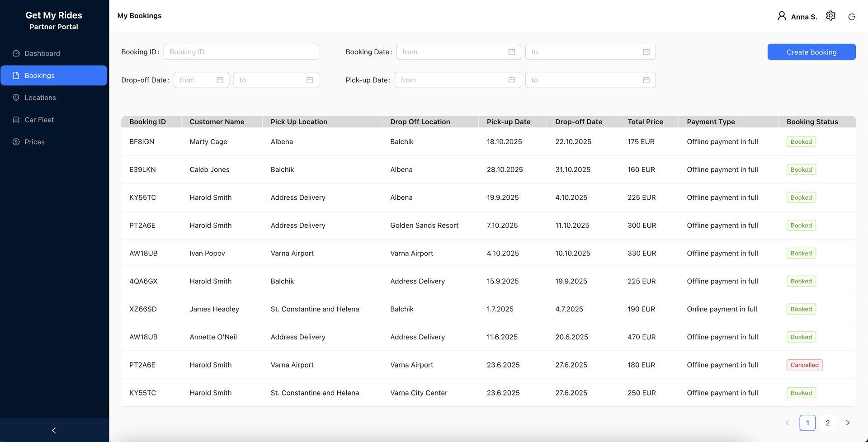Open the Bookings sidebar item
This screenshot has width=868, height=442.
tap(54, 75)
